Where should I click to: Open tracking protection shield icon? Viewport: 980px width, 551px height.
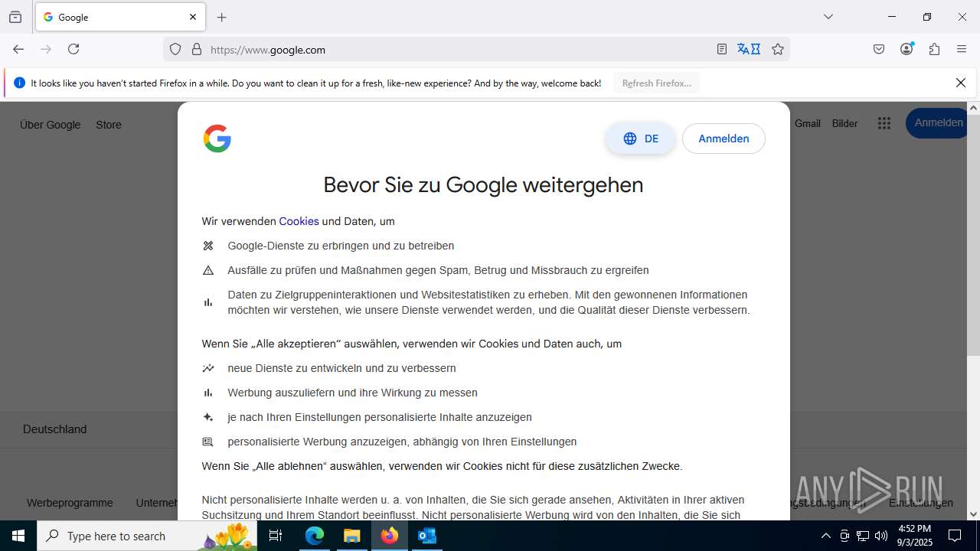[175, 49]
